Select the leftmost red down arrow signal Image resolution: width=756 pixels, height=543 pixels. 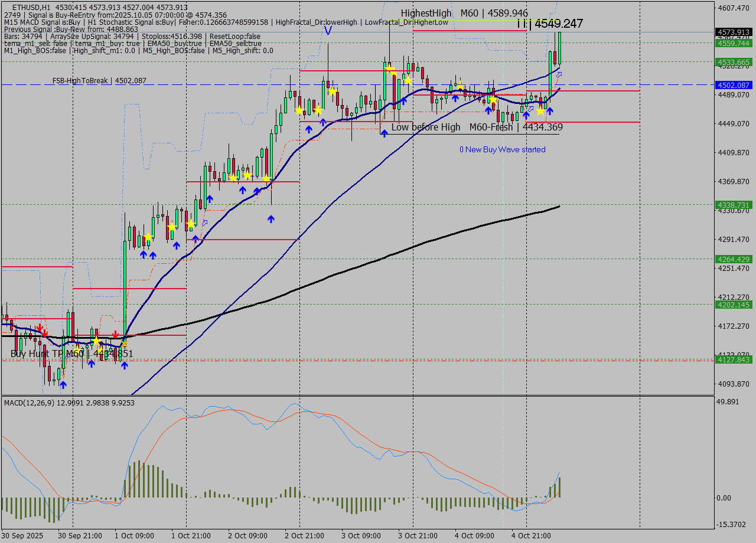(39, 327)
